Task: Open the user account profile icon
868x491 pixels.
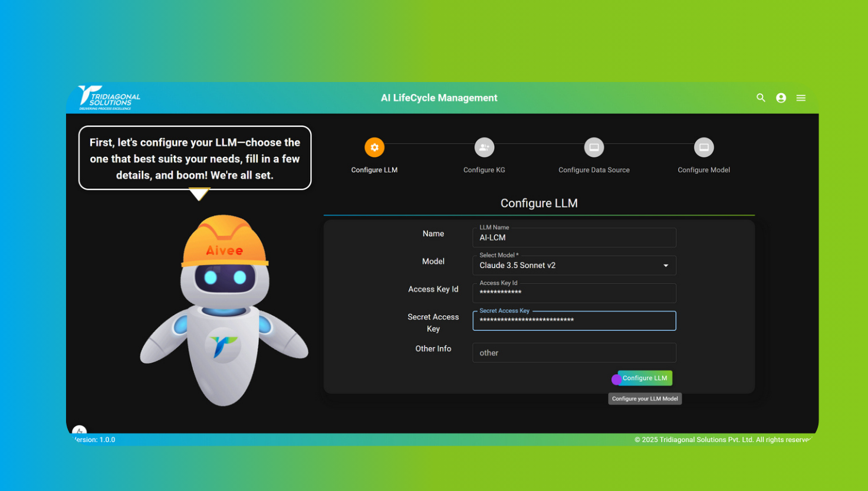Action: coord(781,98)
